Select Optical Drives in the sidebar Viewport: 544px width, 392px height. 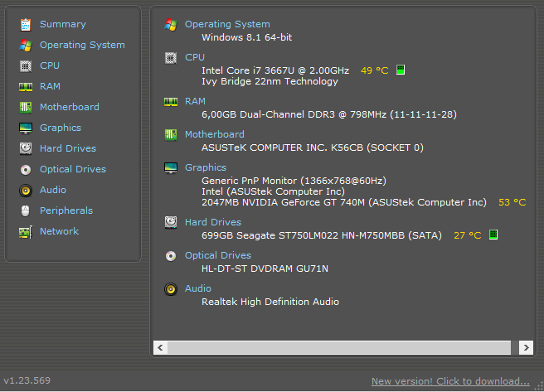[73, 169]
